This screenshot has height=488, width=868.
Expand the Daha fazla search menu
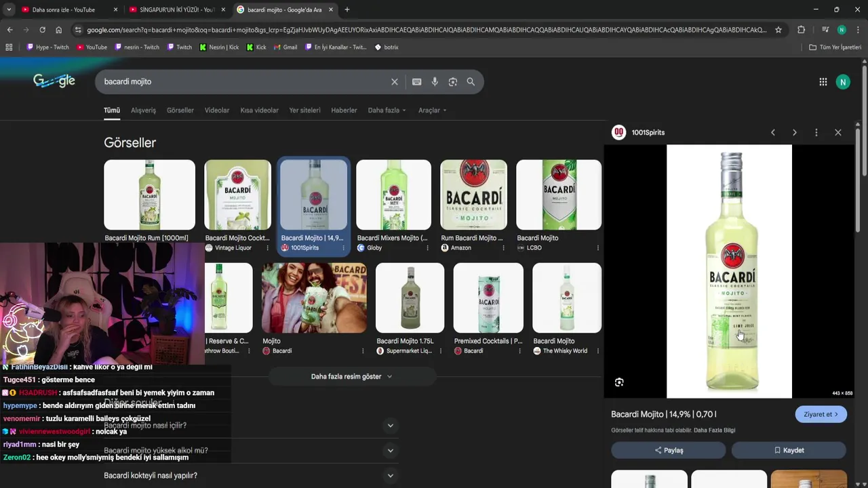click(387, 110)
